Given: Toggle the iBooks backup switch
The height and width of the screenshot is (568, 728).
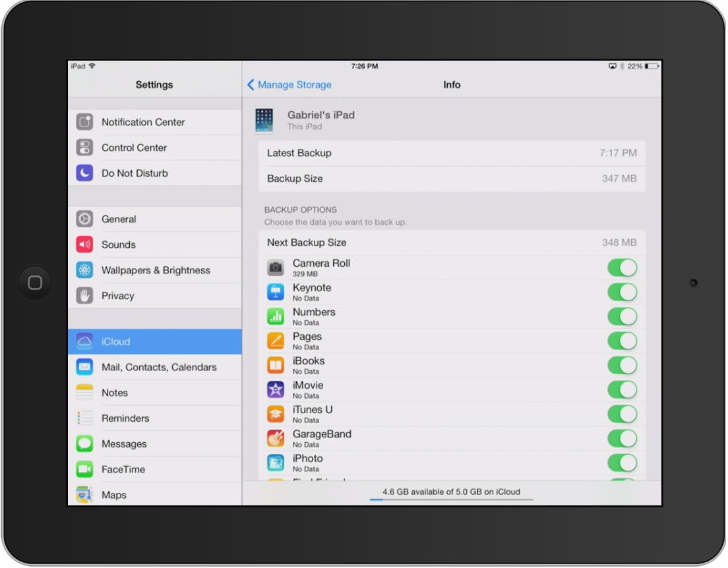Looking at the screenshot, I should 622,365.
